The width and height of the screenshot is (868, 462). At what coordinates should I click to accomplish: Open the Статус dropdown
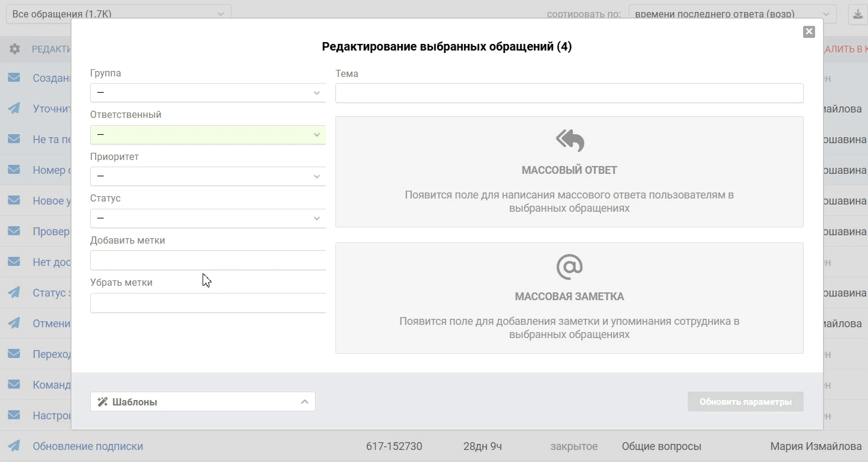[208, 218]
